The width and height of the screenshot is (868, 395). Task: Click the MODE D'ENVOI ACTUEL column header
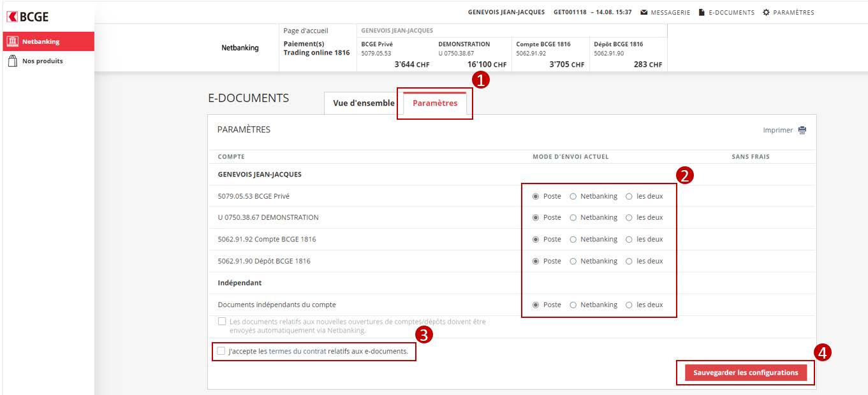[571, 157]
